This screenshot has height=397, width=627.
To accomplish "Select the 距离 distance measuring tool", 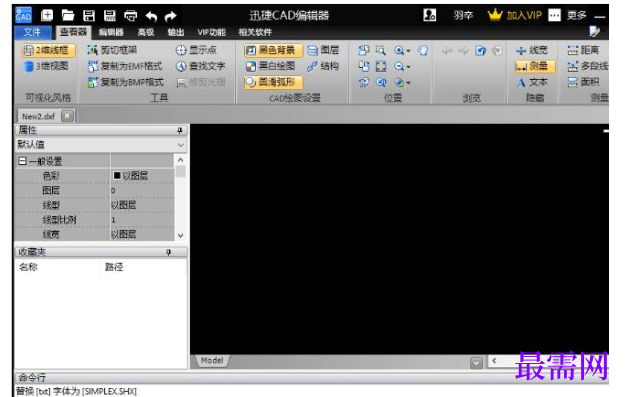I will pos(583,50).
